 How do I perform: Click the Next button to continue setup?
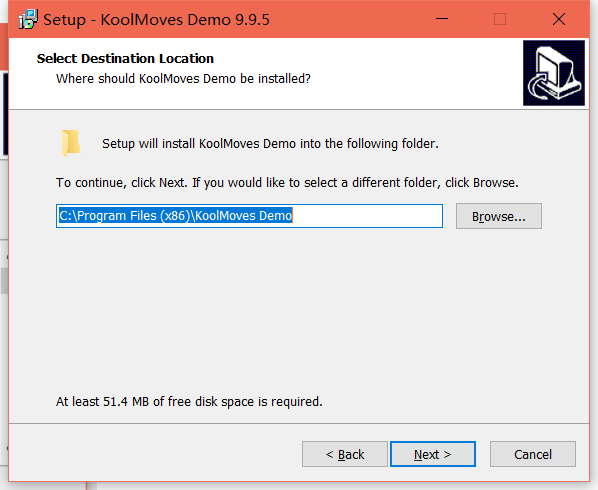point(433,454)
